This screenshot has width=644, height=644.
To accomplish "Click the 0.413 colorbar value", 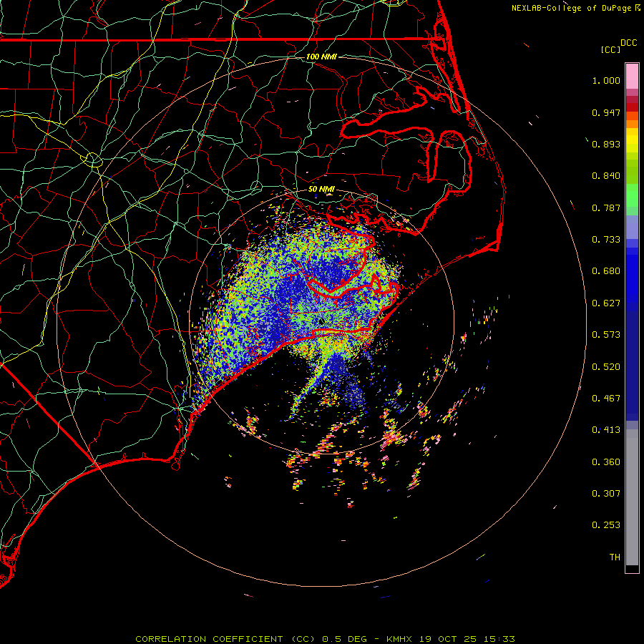I will (x=606, y=430).
